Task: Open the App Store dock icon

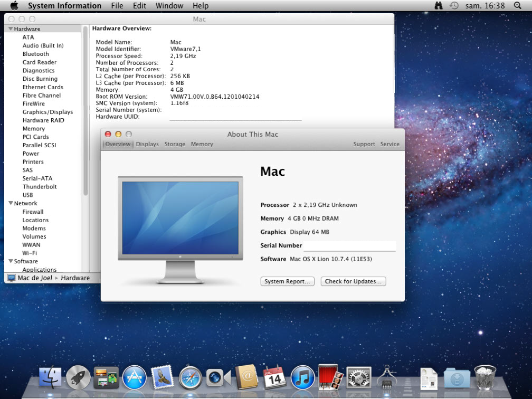Action: 135,378
